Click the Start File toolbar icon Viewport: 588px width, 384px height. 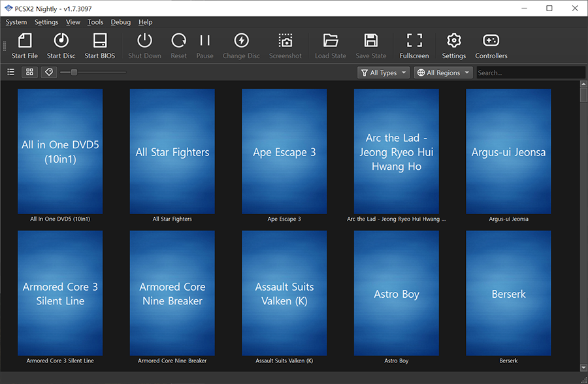click(x=25, y=46)
